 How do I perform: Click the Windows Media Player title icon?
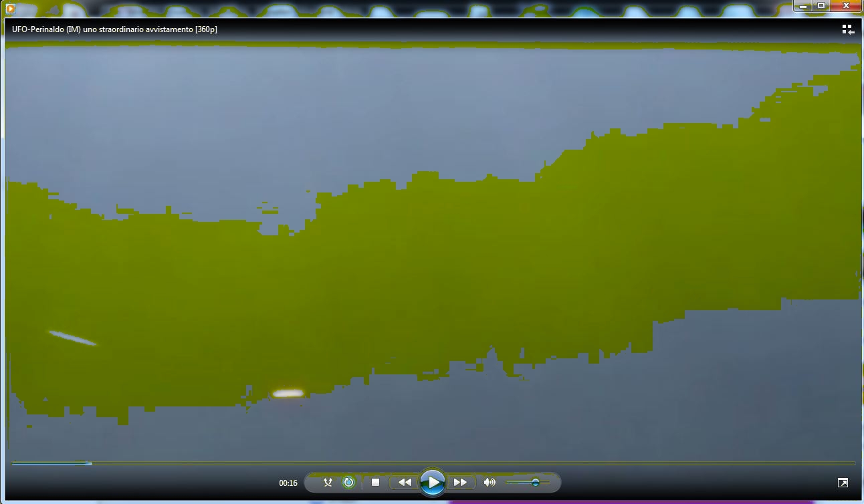click(x=10, y=8)
